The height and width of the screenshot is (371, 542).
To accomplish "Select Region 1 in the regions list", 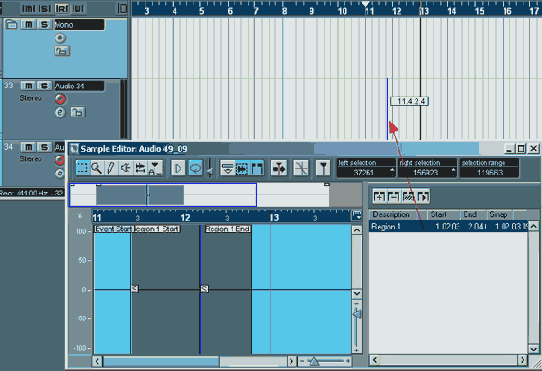I will click(x=448, y=227).
